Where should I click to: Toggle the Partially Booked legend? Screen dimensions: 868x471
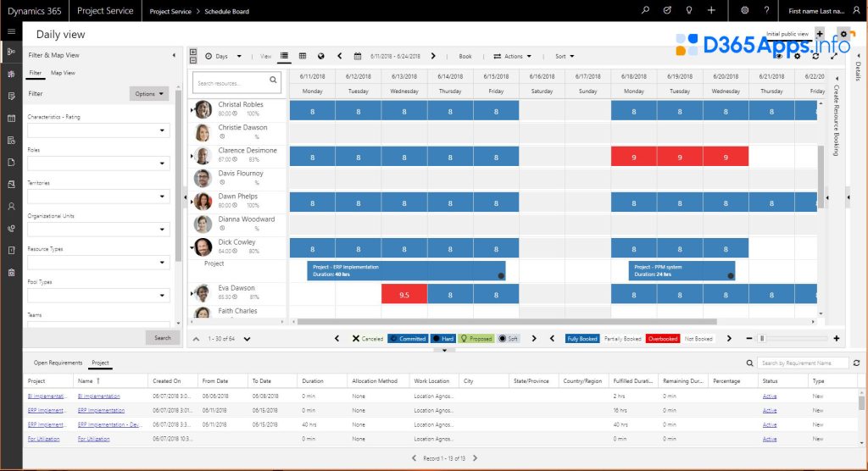[x=622, y=339]
